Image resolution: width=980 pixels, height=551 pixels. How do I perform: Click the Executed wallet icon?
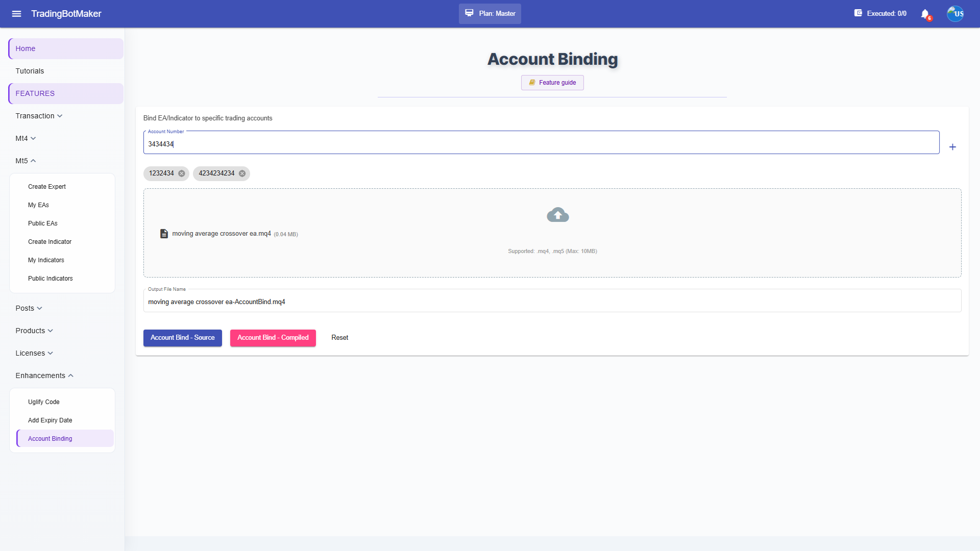click(858, 13)
